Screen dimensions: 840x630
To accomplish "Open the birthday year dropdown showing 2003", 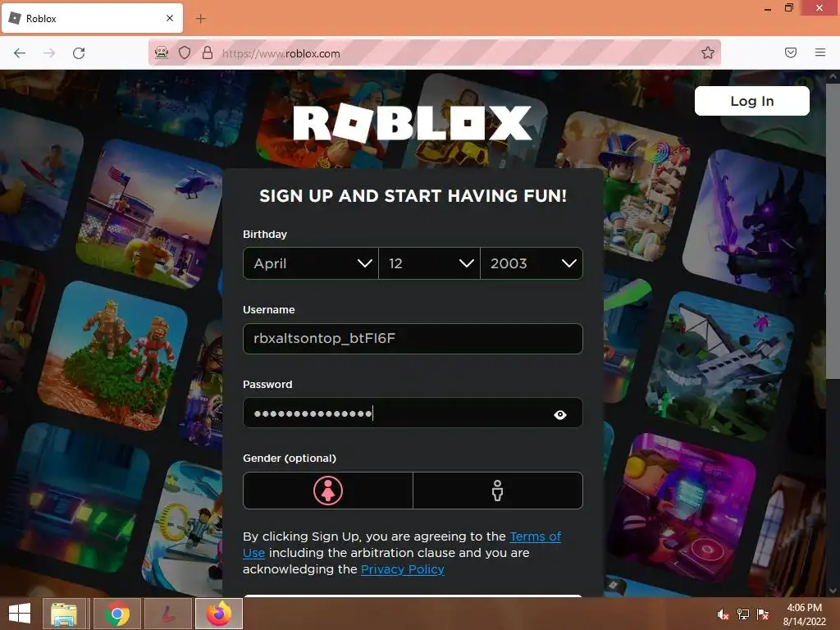I will [532, 263].
